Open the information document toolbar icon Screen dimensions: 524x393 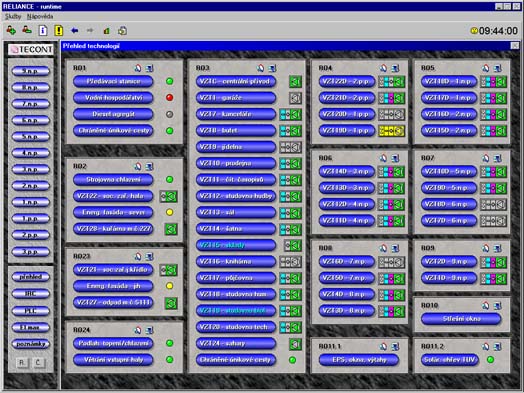click(x=43, y=30)
